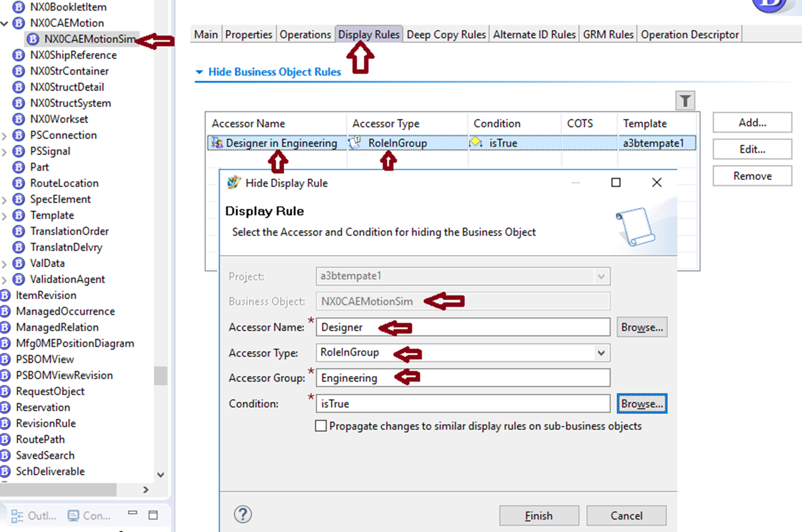Click the business object icon beside TranslatnDelvry
This screenshot has width=802, height=532.
click(x=19, y=247)
